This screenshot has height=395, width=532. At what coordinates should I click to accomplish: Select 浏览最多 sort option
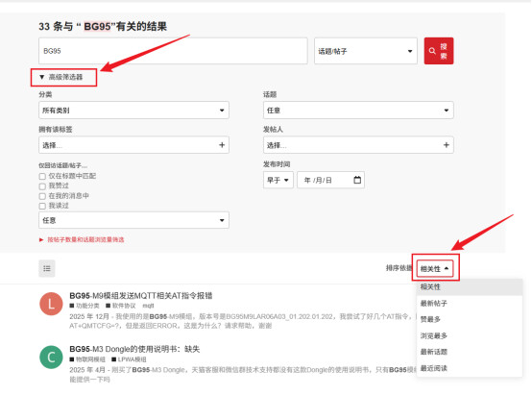(x=434, y=335)
